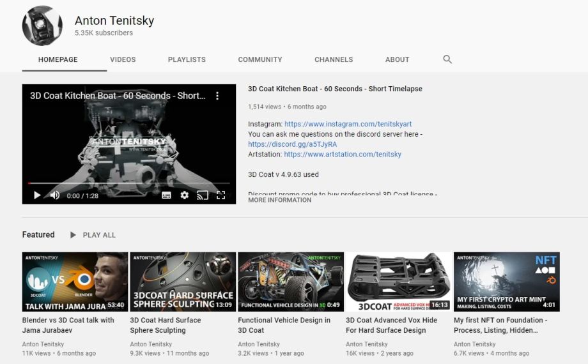Click '16K views • 2 years ago' text

(380, 353)
